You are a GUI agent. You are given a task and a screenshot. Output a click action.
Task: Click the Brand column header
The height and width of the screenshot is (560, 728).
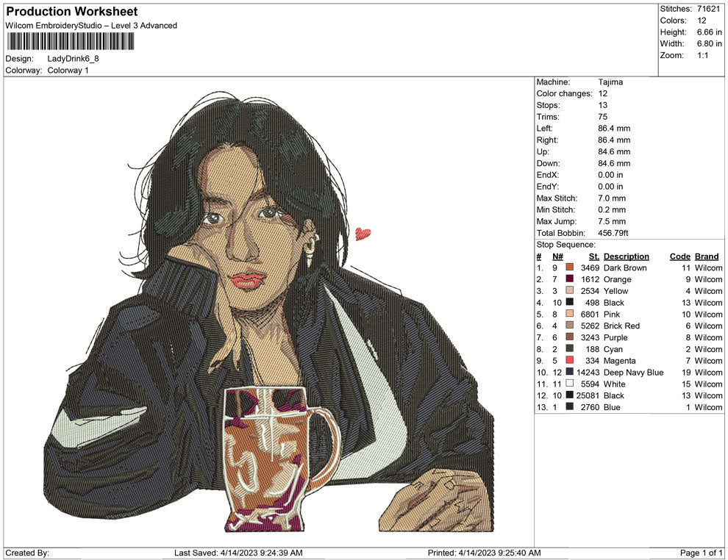point(707,256)
